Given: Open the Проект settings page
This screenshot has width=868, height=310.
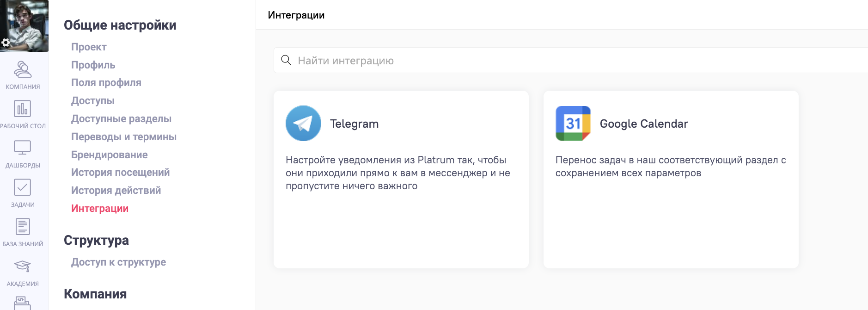Looking at the screenshot, I should pyautogui.click(x=89, y=47).
